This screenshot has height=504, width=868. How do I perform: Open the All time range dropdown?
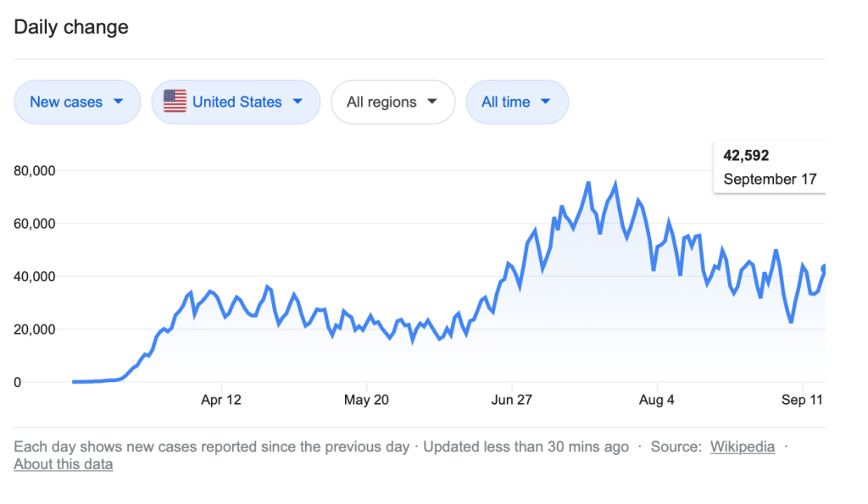(516, 102)
